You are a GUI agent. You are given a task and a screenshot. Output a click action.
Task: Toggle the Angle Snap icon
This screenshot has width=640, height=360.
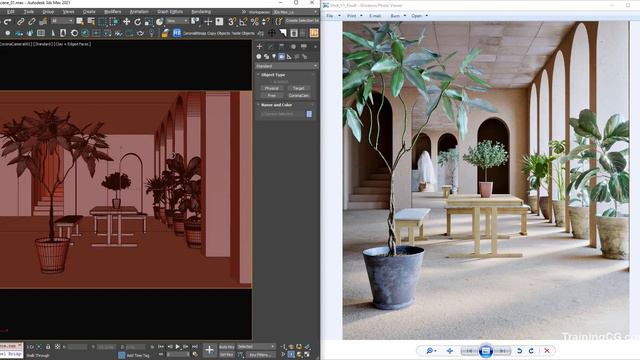pyautogui.click(x=243, y=22)
